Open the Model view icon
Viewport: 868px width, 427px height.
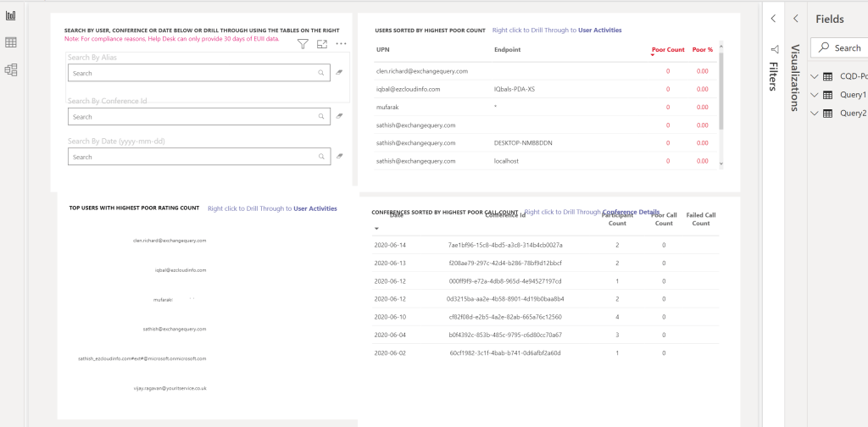pyautogui.click(x=11, y=69)
